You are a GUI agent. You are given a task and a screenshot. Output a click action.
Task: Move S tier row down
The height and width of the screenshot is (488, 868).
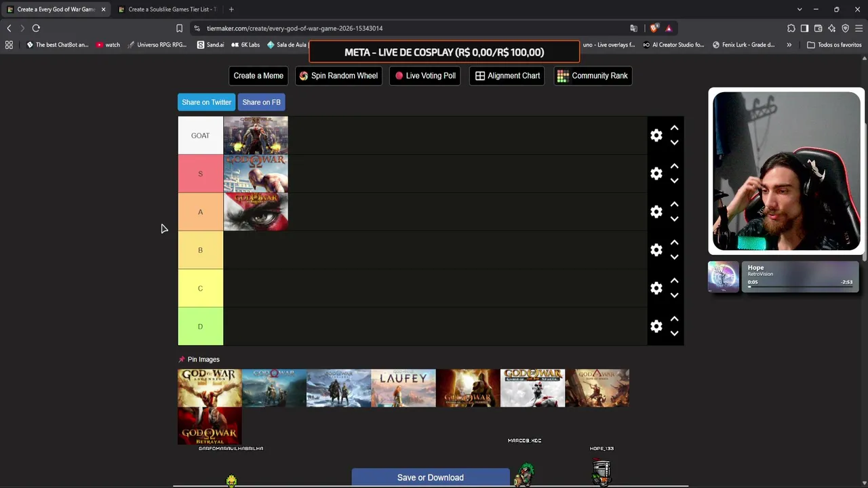(x=674, y=180)
